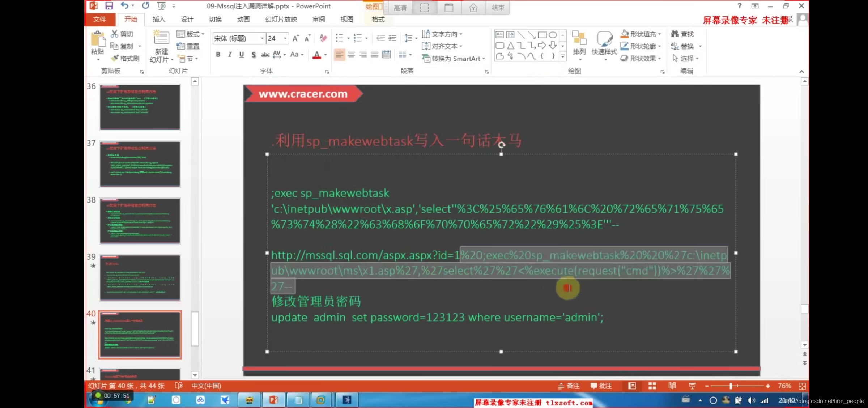The width and height of the screenshot is (868, 408).
Task: Click the numbered list icon
Action: (x=357, y=38)
